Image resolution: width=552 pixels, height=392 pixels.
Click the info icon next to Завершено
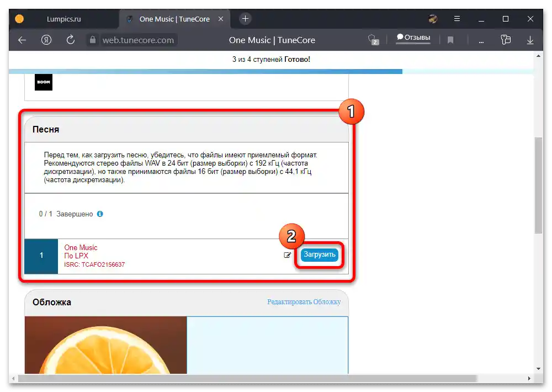100,214
